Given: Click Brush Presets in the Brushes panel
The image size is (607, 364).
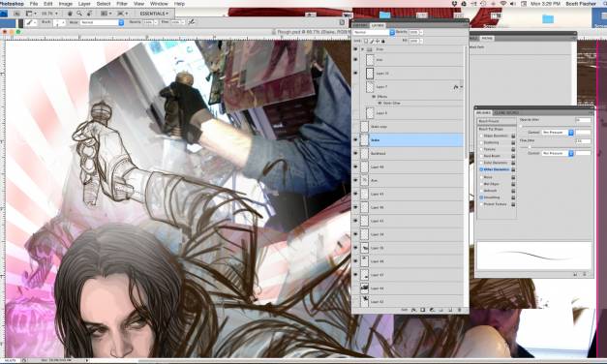Looking at the screenshot, I should [489, 122].
